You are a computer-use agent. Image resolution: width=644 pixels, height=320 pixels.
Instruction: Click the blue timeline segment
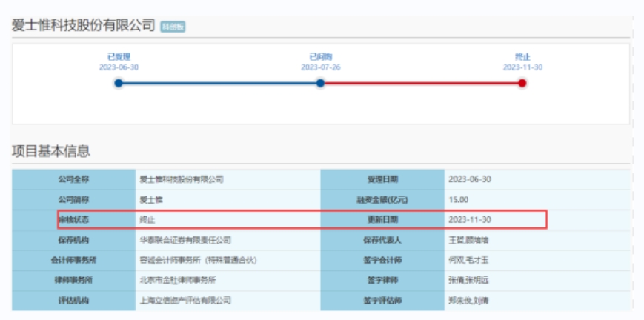coord(219,83)
